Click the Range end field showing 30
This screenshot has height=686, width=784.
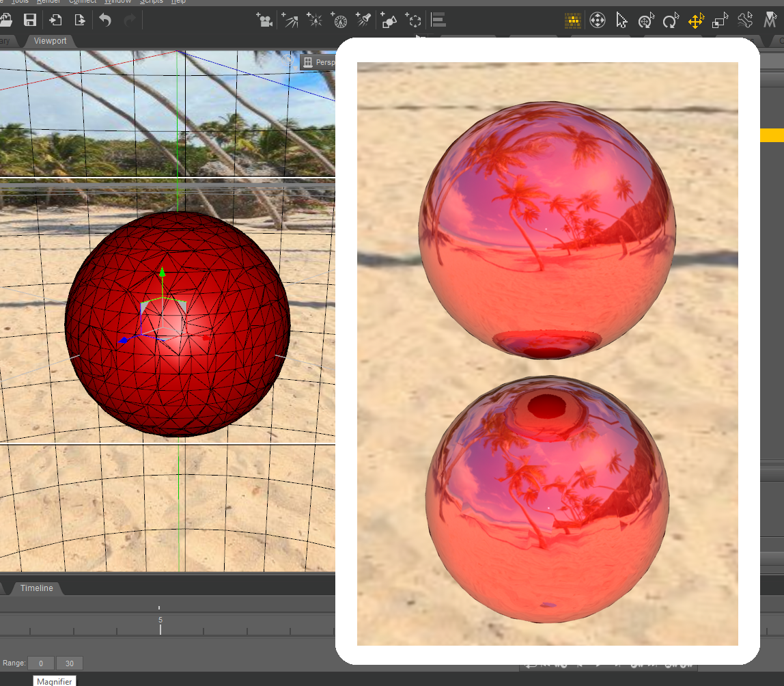point(70,663)
